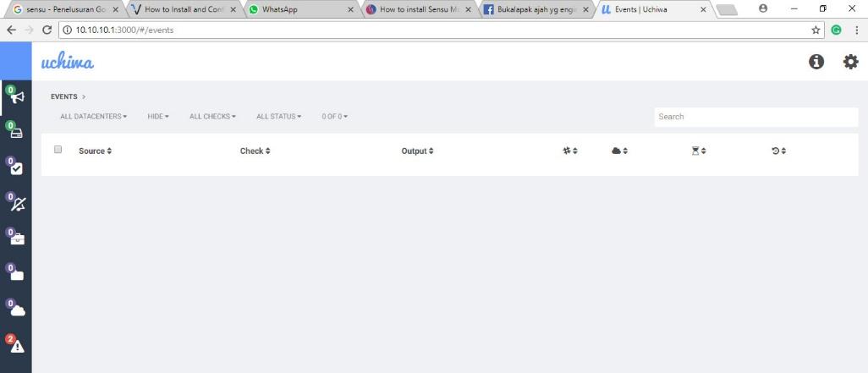Open Uchiwa settings gear
The width and height of the screenshot is (868, 373).
tap(850, 62)
